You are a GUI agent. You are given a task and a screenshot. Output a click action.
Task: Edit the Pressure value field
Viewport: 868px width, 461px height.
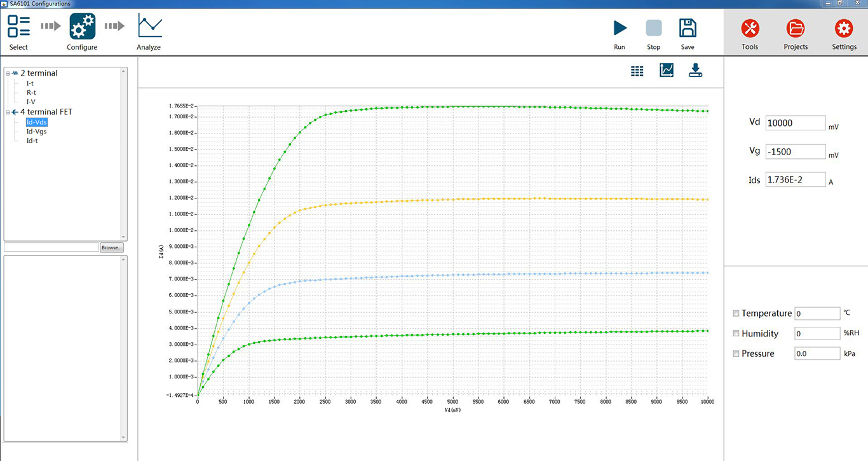pyautogui.click(x=817, y=354)
